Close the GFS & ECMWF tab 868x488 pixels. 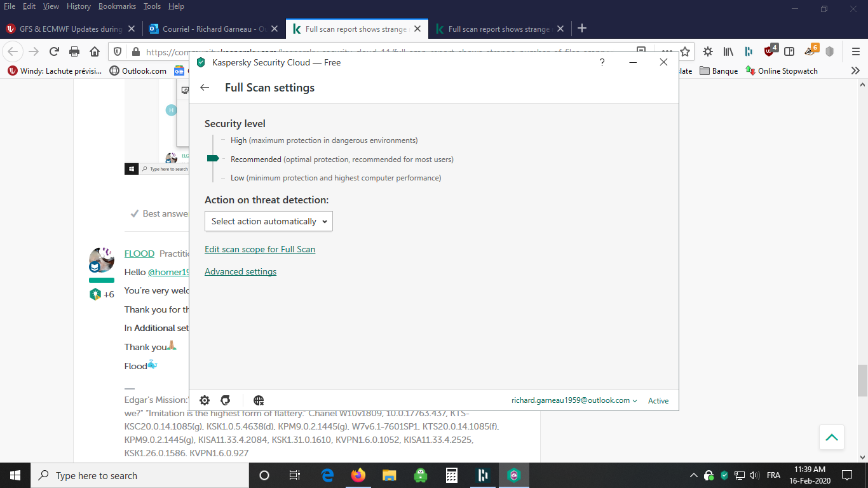[132, 29]
